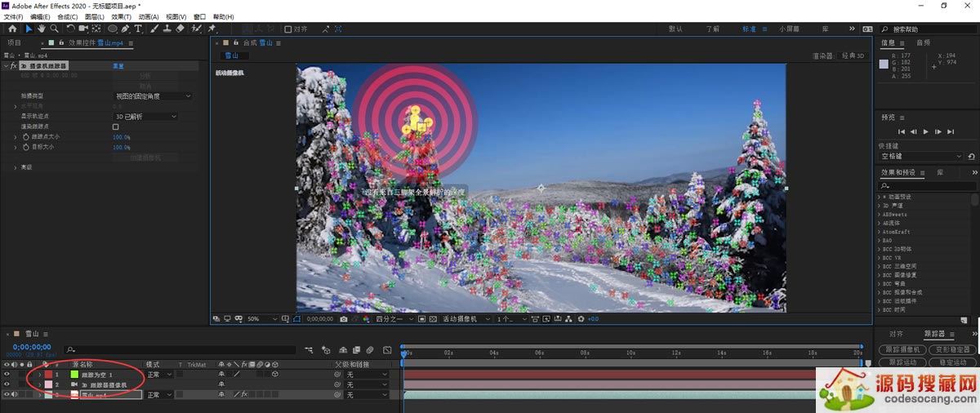Click 重置 to reset the camera tracker effect
Viewport: 980px width, 413px height.
[x=118, y=65]
